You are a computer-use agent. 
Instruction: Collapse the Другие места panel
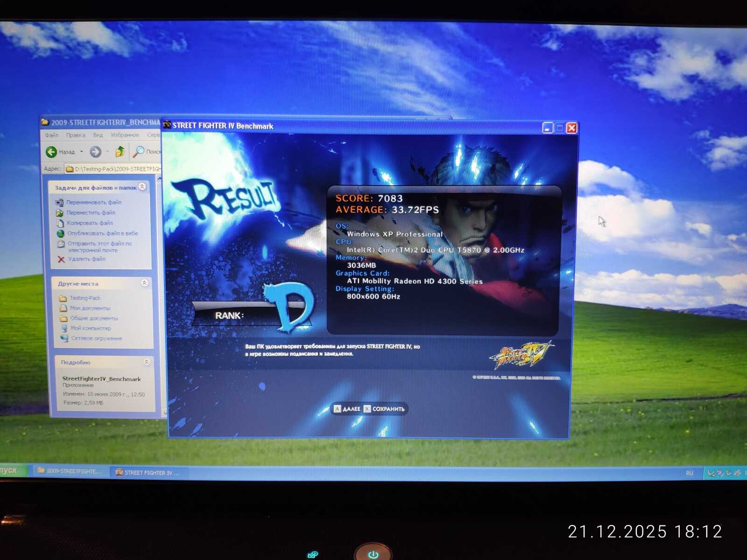pos(144,283)
